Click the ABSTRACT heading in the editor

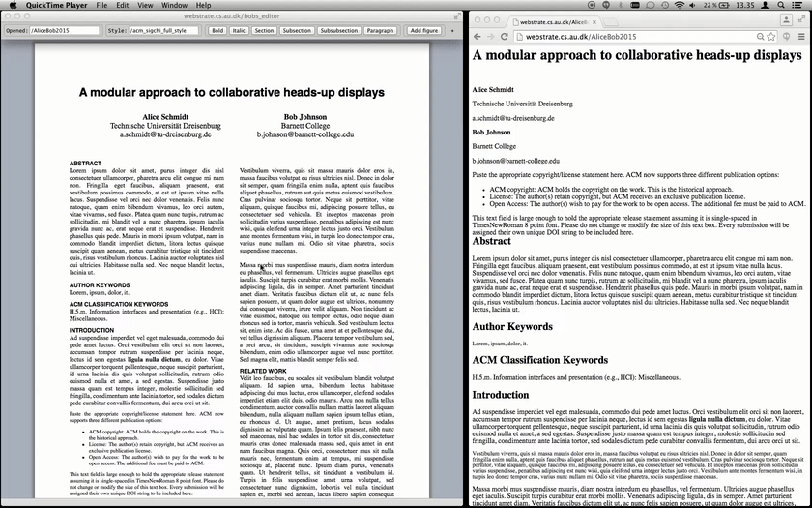click(x=85, y=164)
